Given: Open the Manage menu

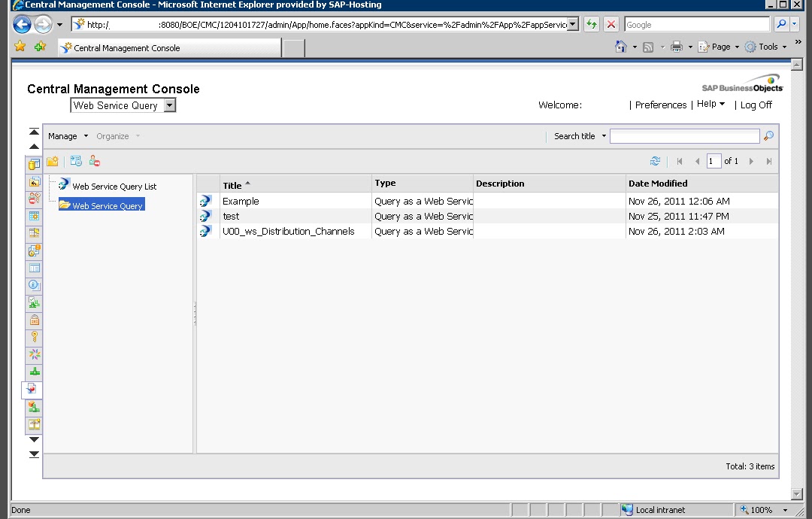Looking at the screenshot, I should coord(62,136).
